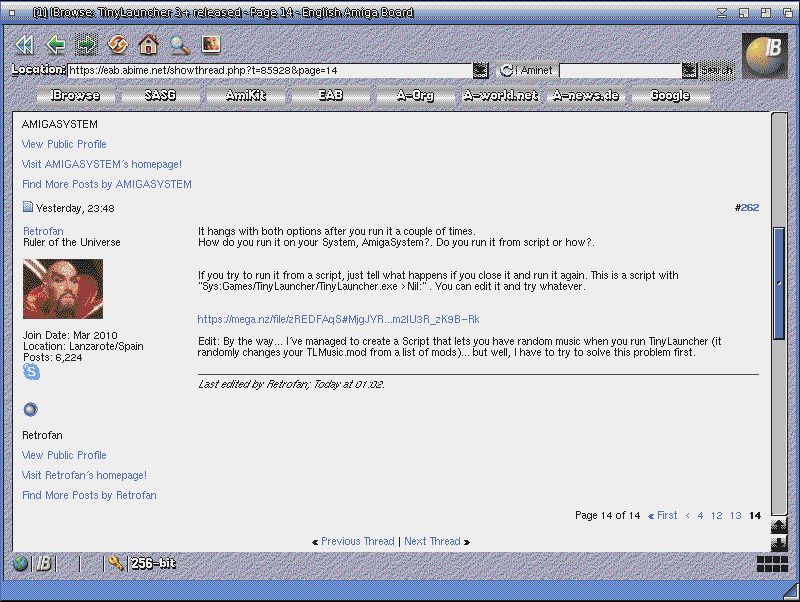Jump to page 12 of the thread

coord(717,515)
